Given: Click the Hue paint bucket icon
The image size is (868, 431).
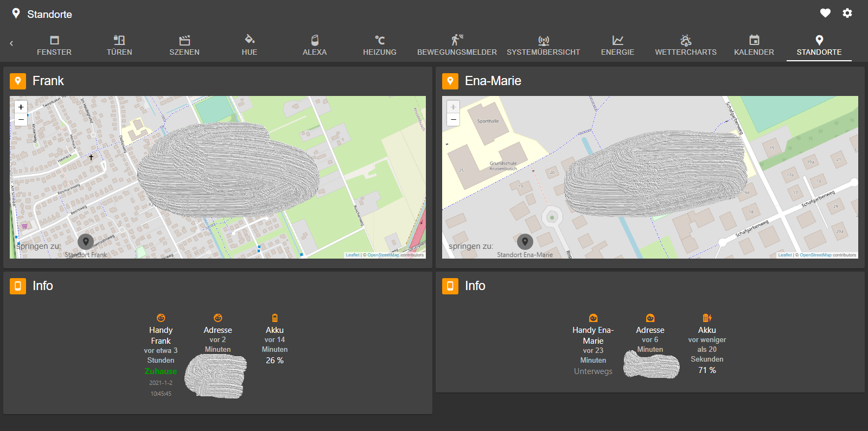Looking at the screenshot, I should coord(250,39).
